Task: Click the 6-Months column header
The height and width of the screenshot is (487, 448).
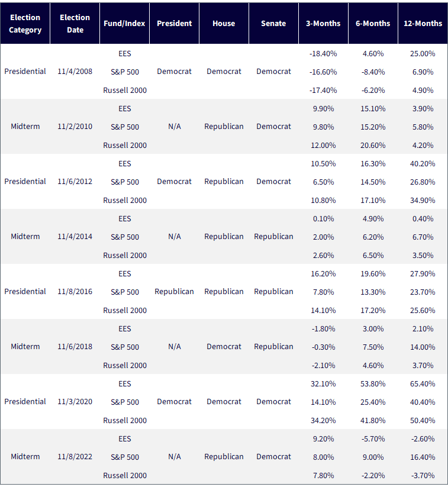Action: tap(373, 24)
